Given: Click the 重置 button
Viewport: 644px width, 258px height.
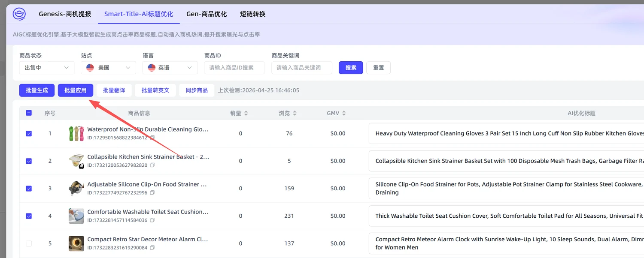Looking at the screenshot, I should 378,68.
